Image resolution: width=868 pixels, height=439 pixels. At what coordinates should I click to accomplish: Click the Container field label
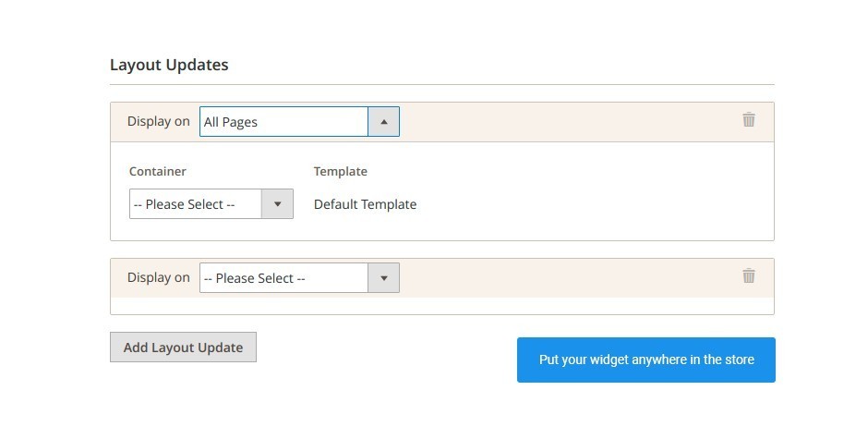click(157, 171)
